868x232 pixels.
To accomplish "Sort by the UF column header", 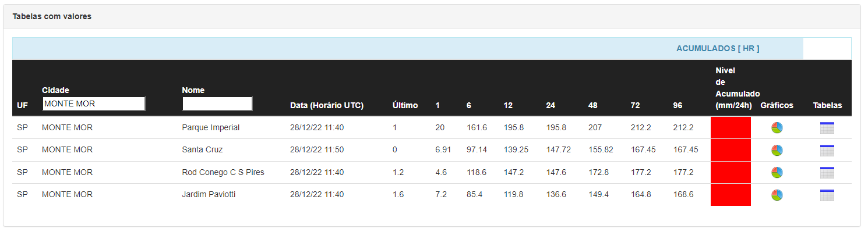I will pos(23,106).
